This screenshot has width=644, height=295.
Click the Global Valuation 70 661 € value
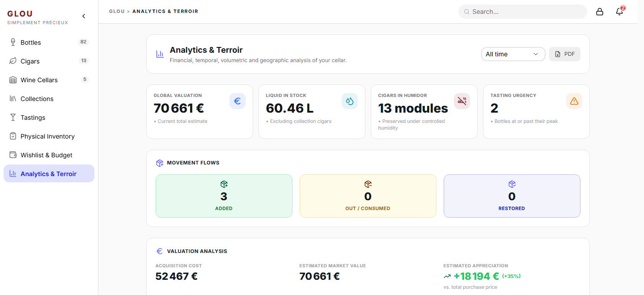179,108
